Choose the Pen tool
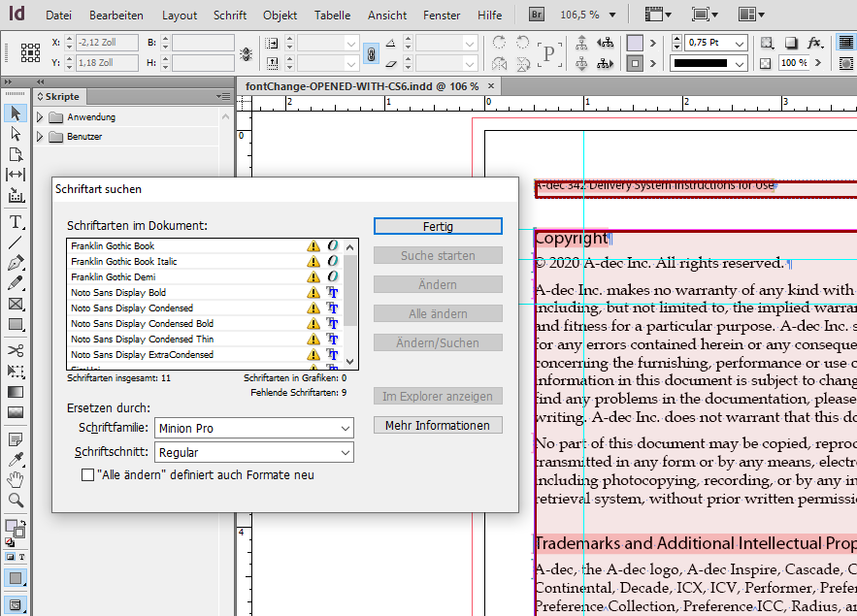The image size is (857, 616). click(16, 263)
